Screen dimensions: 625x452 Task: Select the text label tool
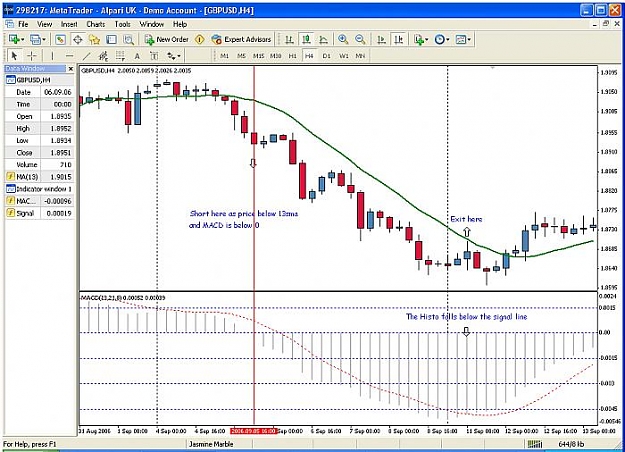click(154, 55)
